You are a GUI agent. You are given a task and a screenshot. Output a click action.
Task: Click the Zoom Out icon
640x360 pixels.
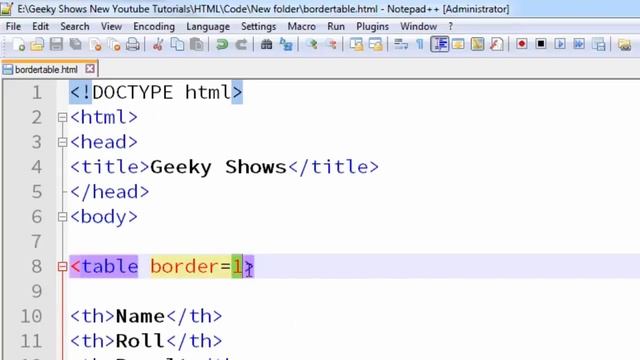tap(331, 44)
